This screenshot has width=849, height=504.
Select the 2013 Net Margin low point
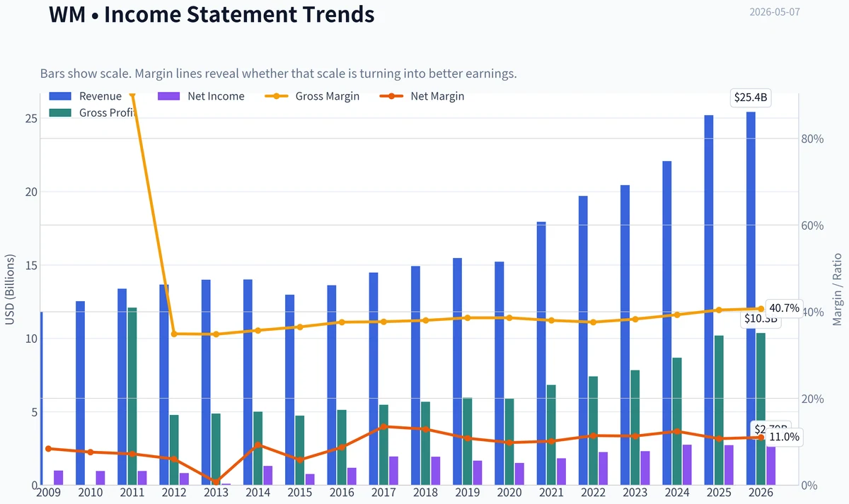tap(216, 481)
